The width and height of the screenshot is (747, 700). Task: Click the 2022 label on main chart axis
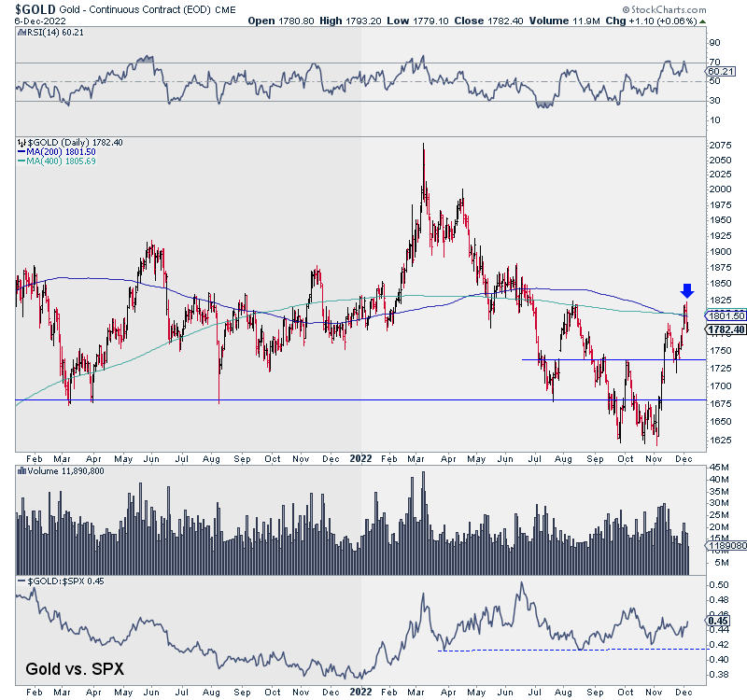[360, 459]
